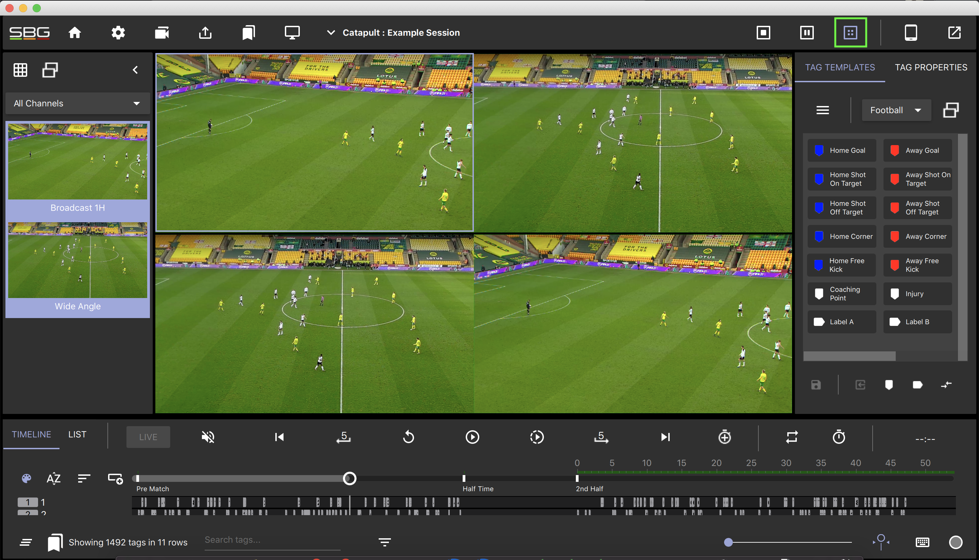Screen dimensions: 979x560
Task: Click the add time marker stopwatch icon
Action: 724,437
